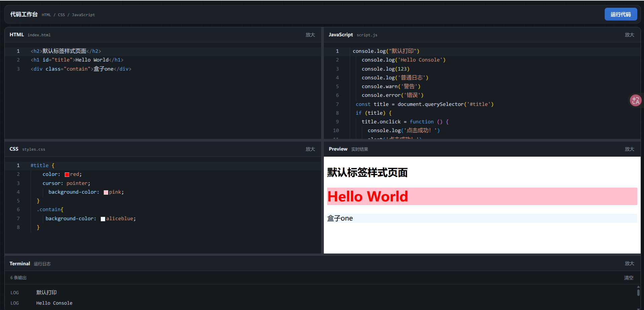
Task: Click the styles.css file name label
Action: pos(34,149)
